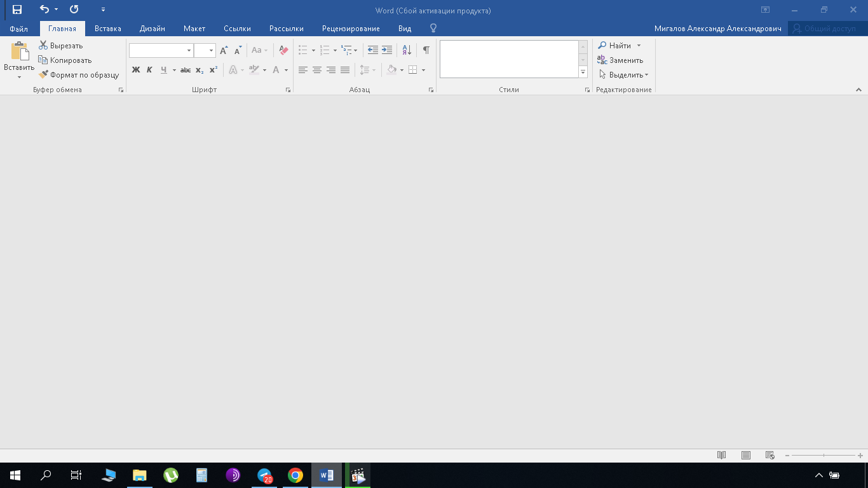Screen dimensions: 868x488
Task: Select Center text alignment icon
Action: click(316, 70)
